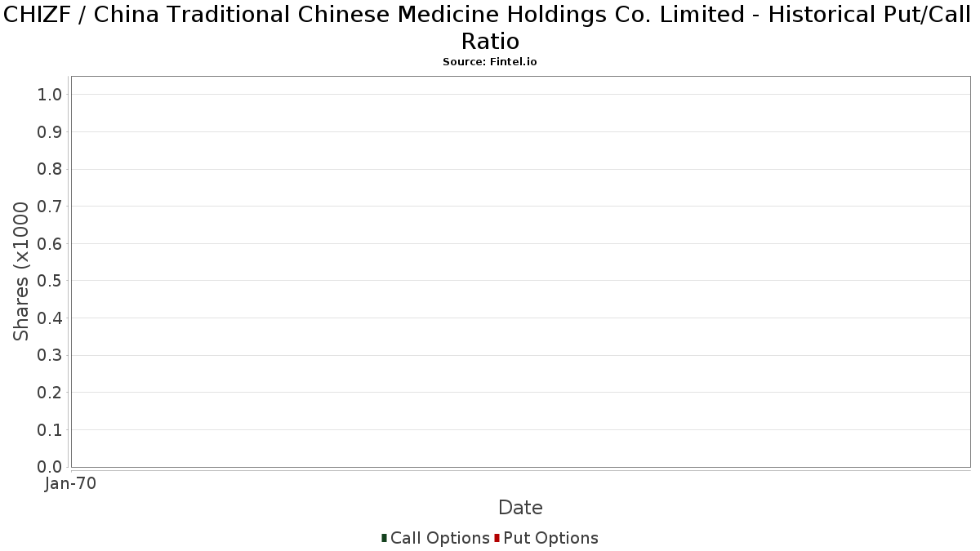
Task: Click the 0.5 y-axis tick label
Action: pyautogui.click(x=50, y=281)
